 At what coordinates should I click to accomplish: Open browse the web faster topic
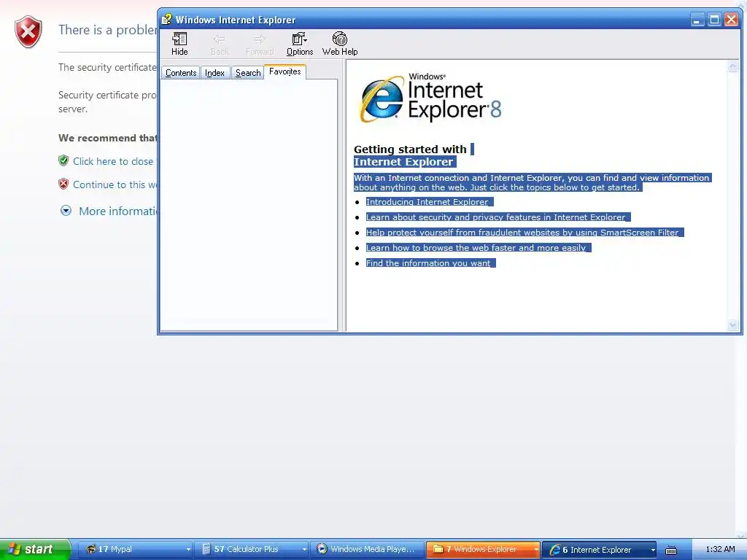coord(476,248)
